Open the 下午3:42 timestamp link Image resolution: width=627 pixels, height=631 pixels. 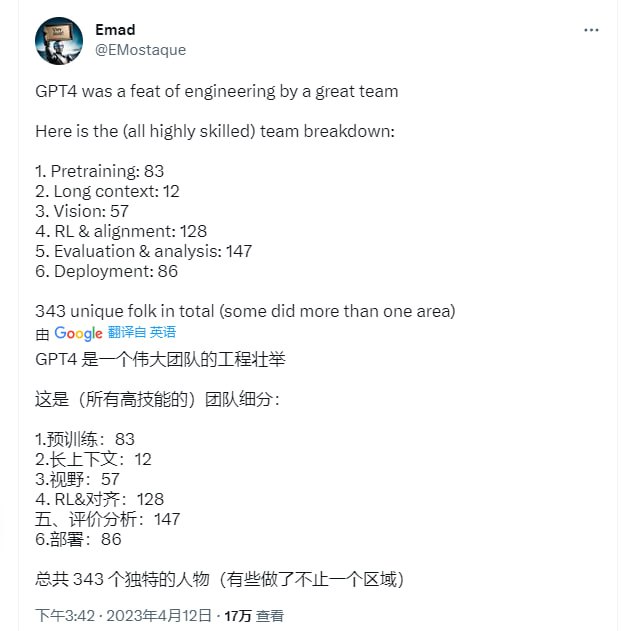coord(62,615)
